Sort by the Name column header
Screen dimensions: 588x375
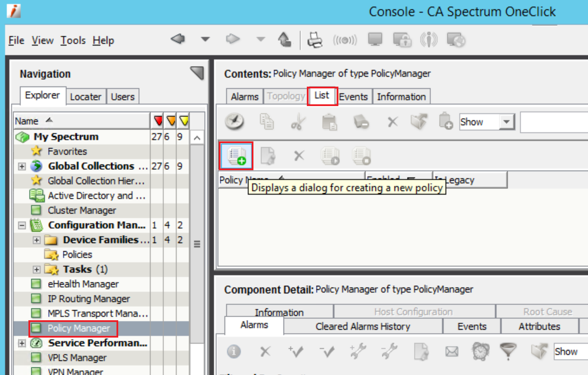click(82, 121)
